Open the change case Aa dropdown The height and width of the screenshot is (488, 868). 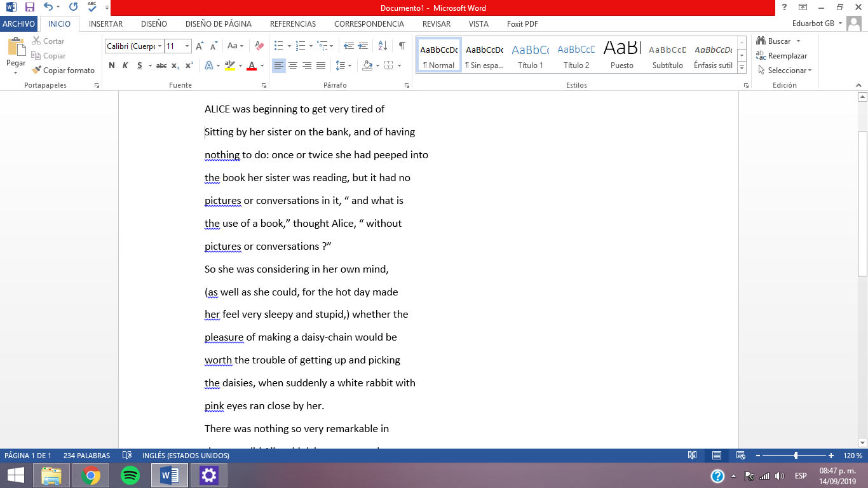236,46
